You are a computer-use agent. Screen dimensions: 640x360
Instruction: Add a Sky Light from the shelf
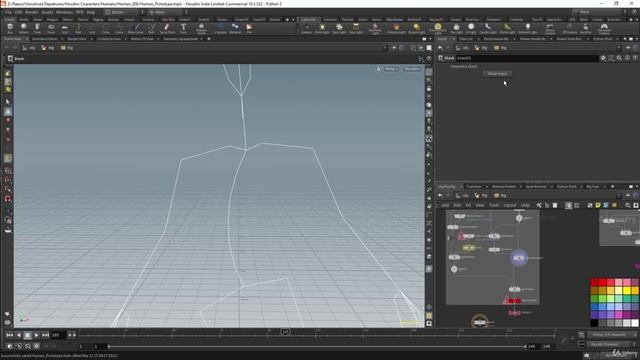tap(457, 28)
